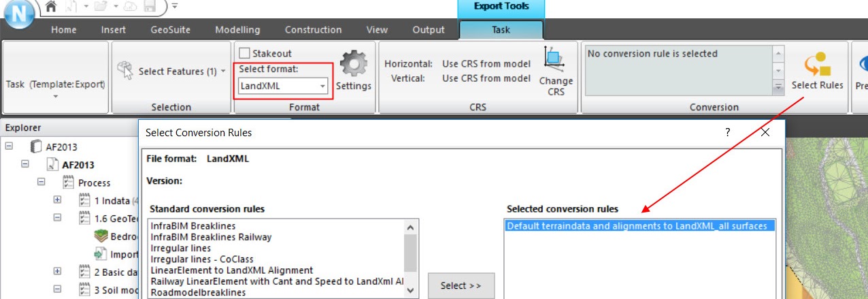
Task: Close the Select Conversion Rules dialog
Action: 765,132
